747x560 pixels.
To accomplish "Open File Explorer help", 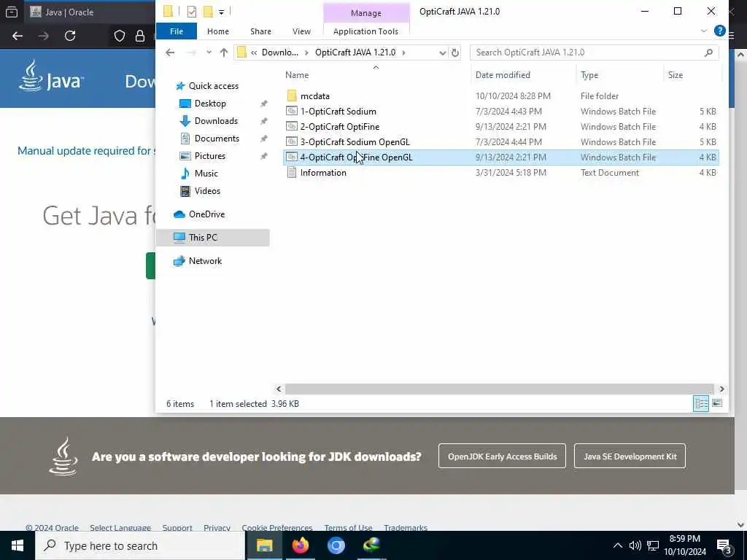I will tap(719, 31).
